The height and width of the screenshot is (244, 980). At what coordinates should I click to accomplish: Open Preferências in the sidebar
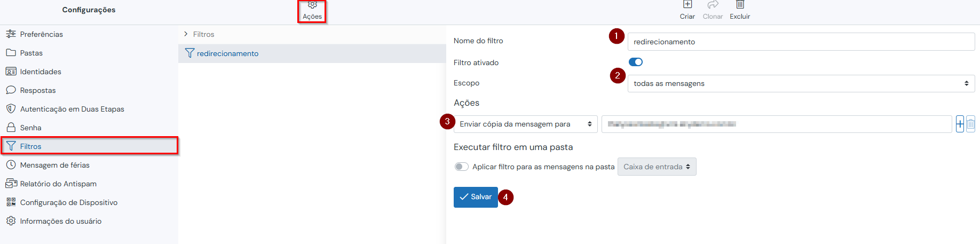click(x=41, y=34)
